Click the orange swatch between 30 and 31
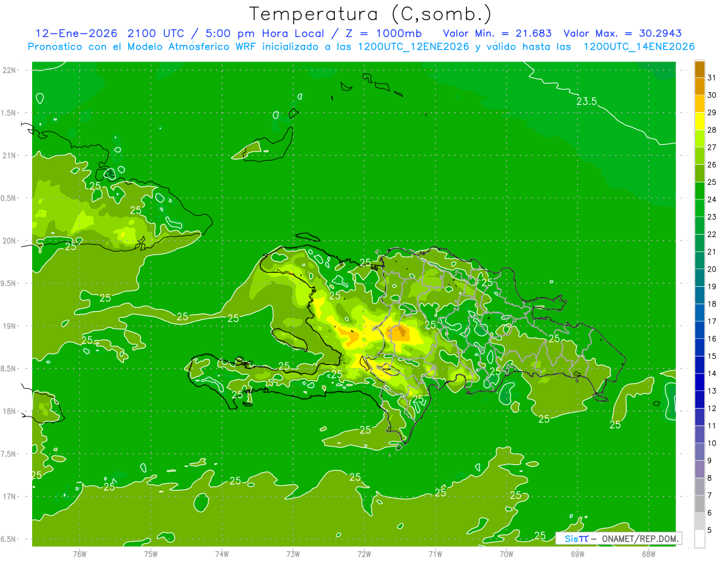 pyautogui.click(x=699, y=86)
